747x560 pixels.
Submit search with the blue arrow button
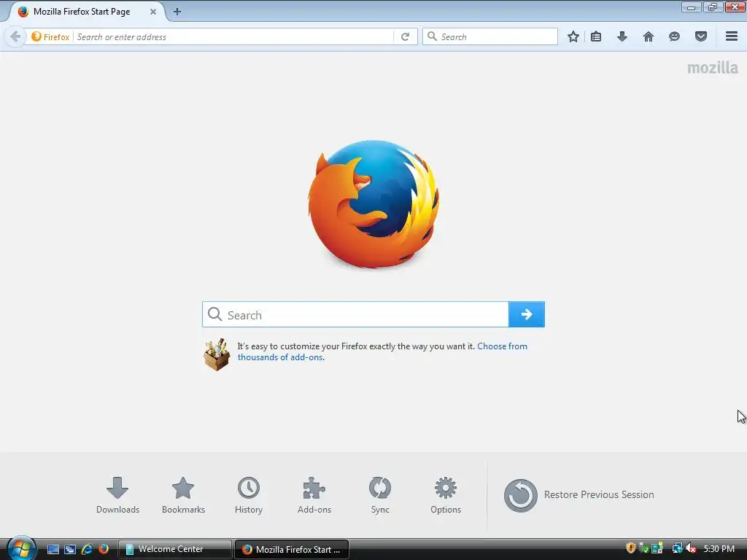[527, 314]
